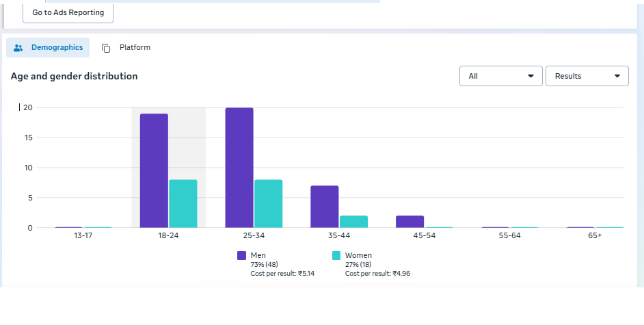
Task: Select the Demographics tab
Action: pos(48,48)
